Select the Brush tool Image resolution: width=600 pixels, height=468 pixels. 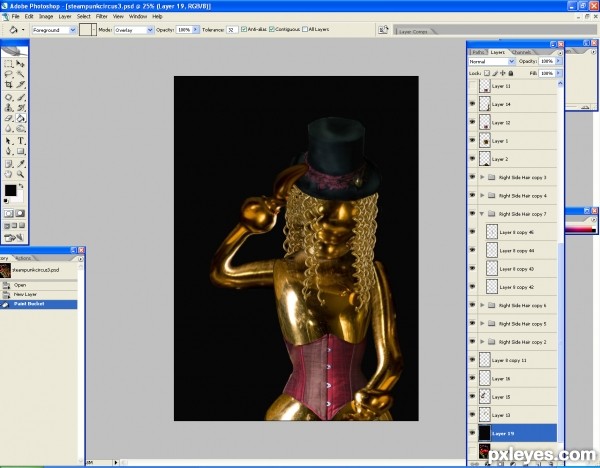[x=20, y=97]
